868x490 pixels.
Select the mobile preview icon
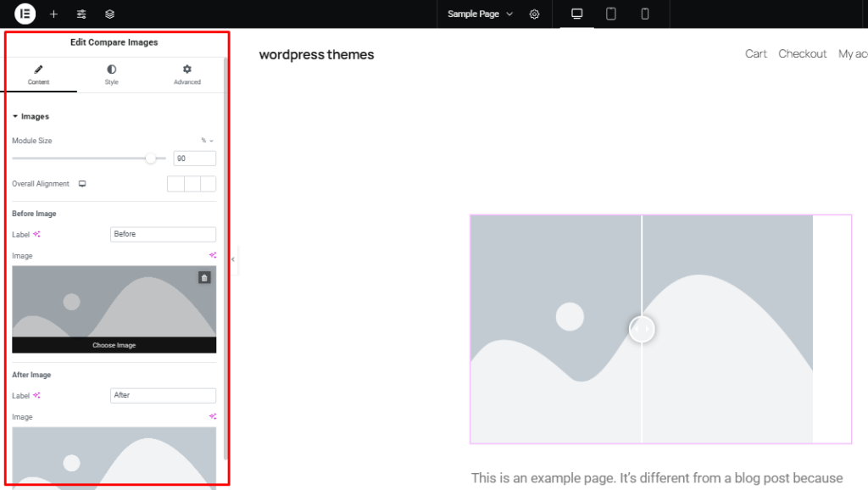click(x=644, y=14)
